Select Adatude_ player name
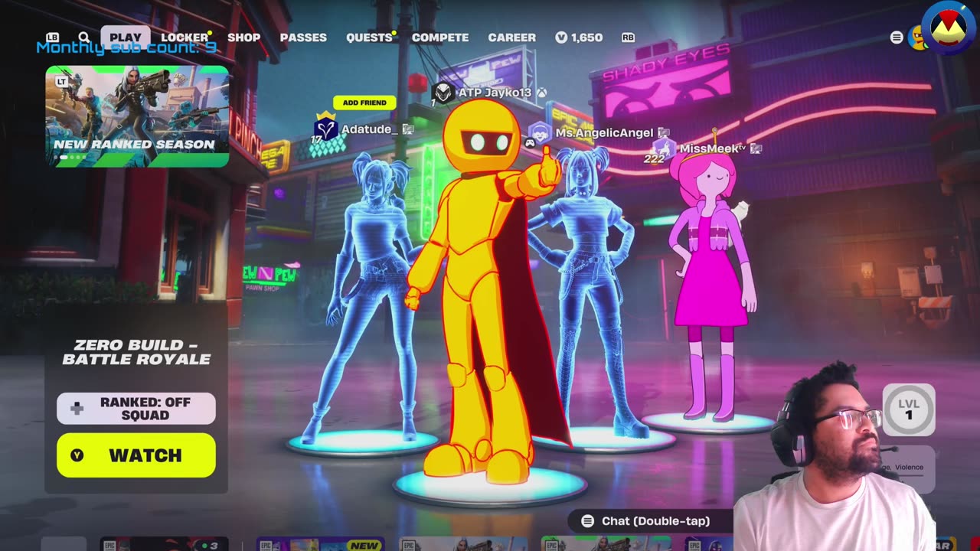 point(369,129)
